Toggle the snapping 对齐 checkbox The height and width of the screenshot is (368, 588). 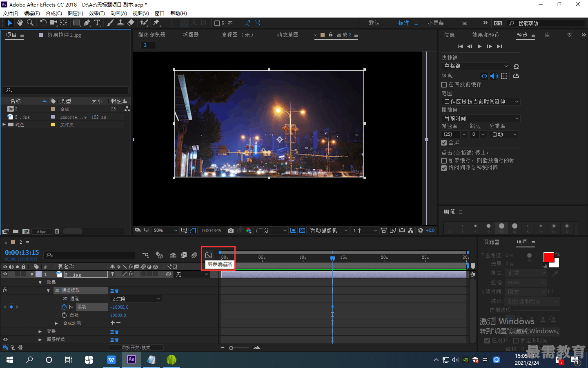tap(217, 23)
